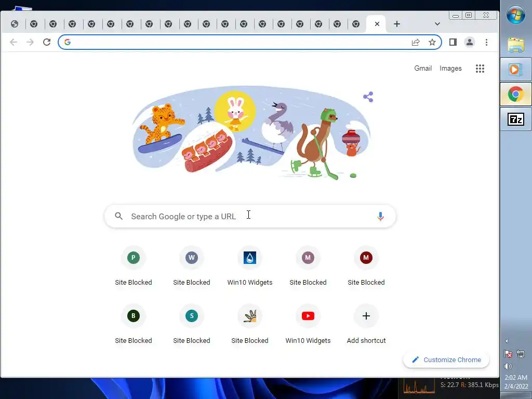This screenshot has width=532, height=399.
Task: Open the green P Site Blocked shortcut
Action: tap(134, 267)
